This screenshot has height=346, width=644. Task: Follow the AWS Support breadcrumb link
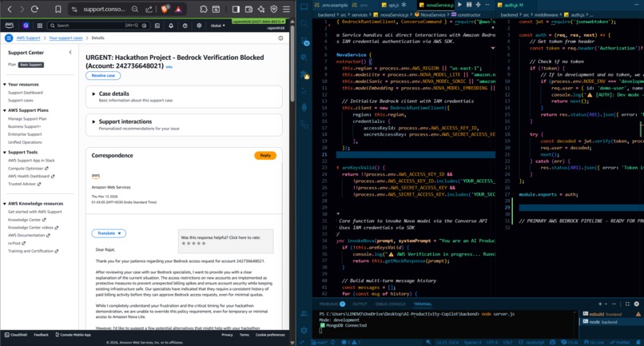(28, 38)
